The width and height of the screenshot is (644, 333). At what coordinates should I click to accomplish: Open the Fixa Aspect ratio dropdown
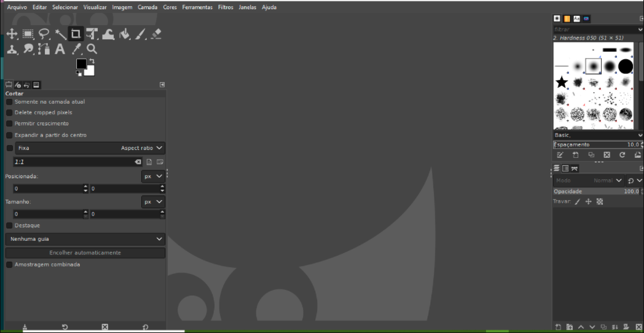90,148
